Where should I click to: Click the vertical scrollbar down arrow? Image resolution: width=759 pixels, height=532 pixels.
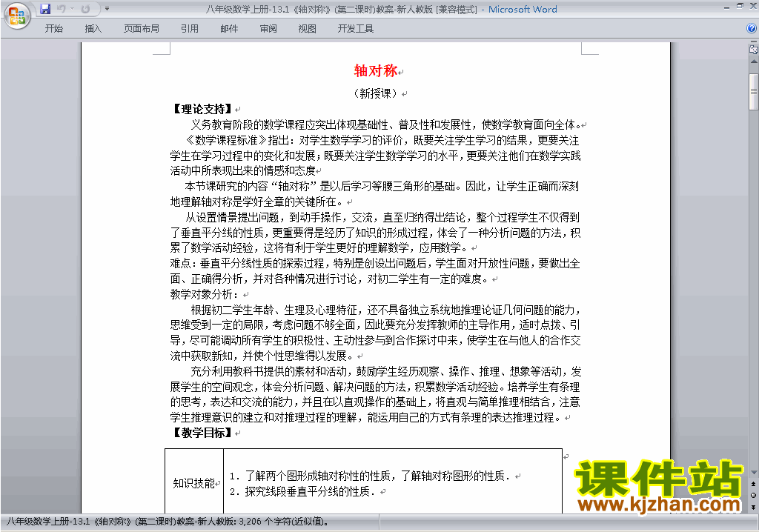[x=754, y=473]
